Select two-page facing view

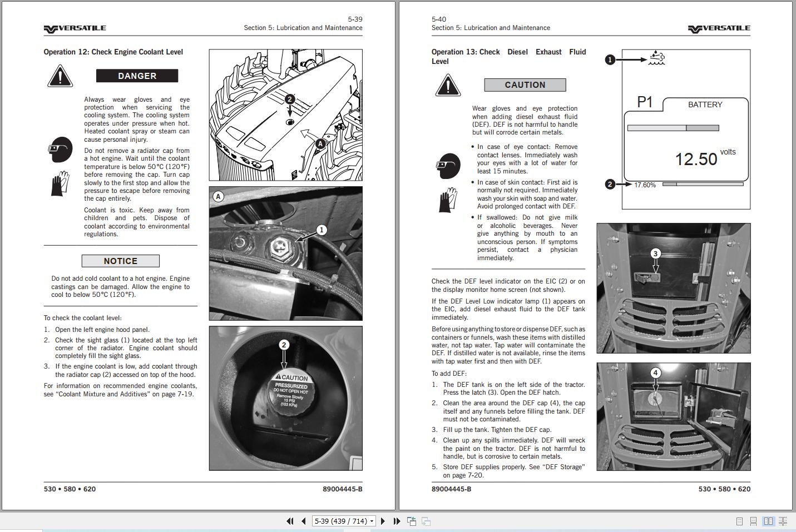pos(768,521)
